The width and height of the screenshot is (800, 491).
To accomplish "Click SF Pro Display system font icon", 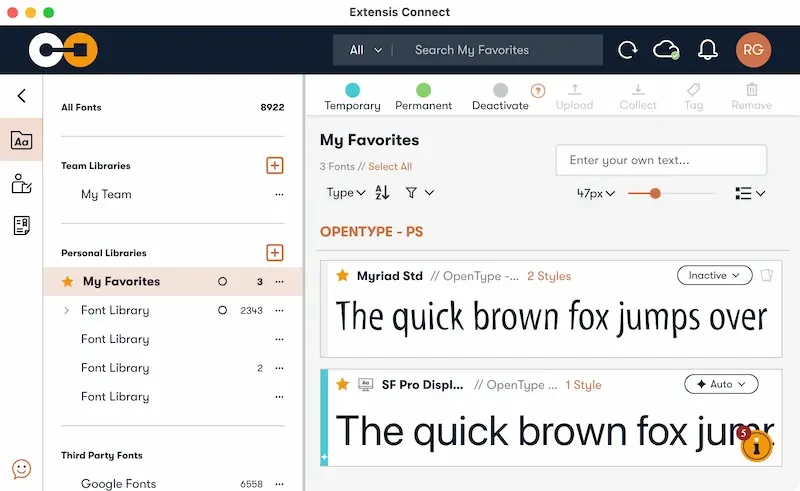I will coord(365,384).
